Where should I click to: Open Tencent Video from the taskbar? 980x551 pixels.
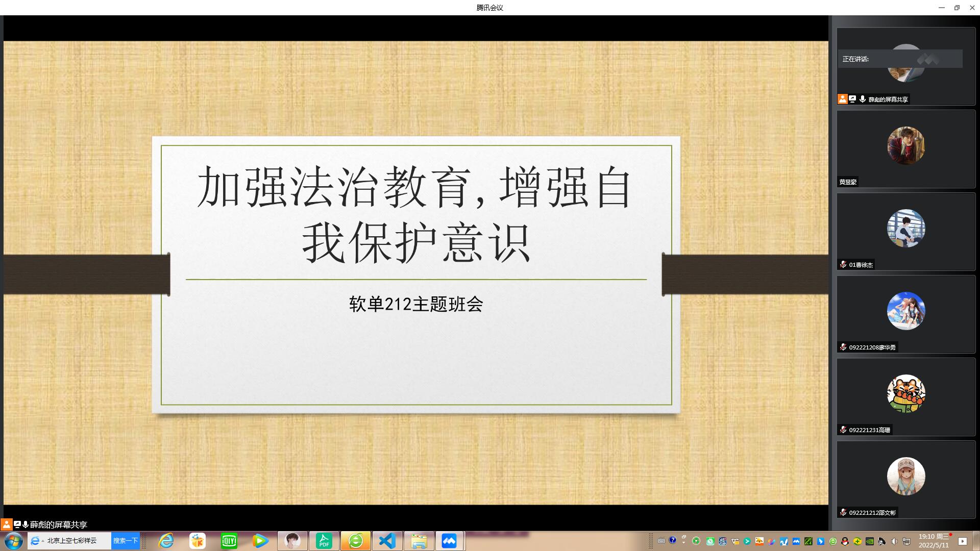(260, 541)
